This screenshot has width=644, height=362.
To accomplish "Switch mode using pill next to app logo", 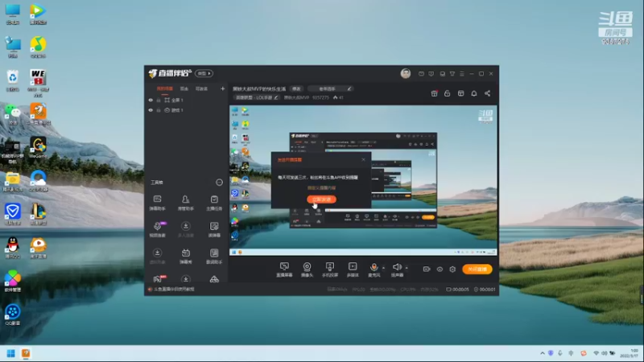I will click(204, 73).
